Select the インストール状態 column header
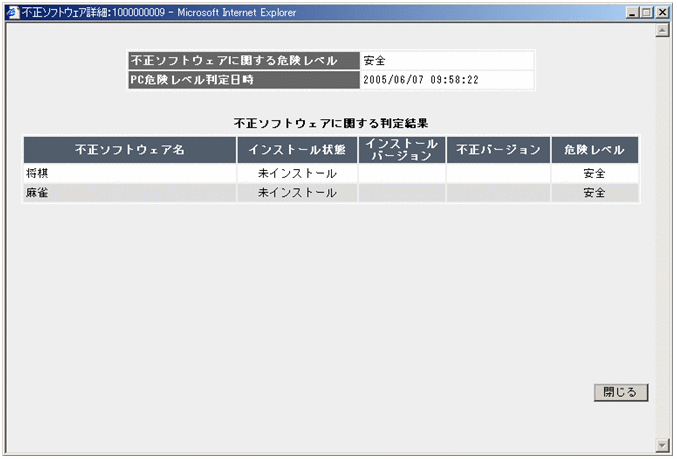Screen dimensions: 677x459 297,150
